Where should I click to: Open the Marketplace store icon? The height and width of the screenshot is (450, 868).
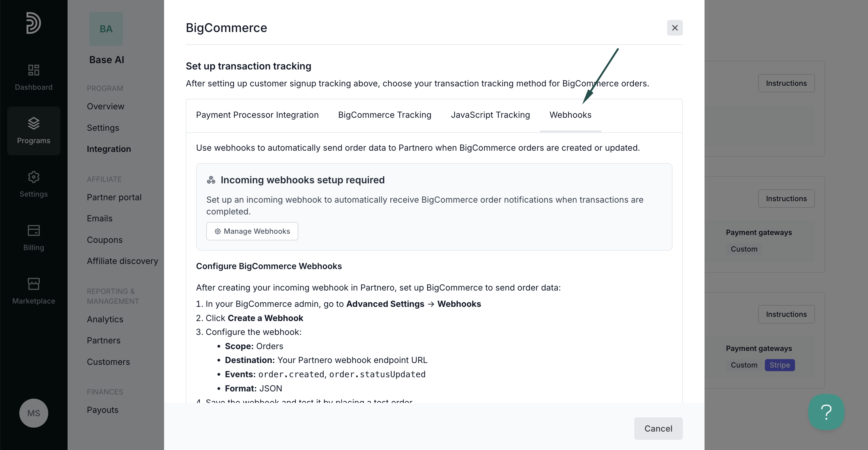(34, 284)
